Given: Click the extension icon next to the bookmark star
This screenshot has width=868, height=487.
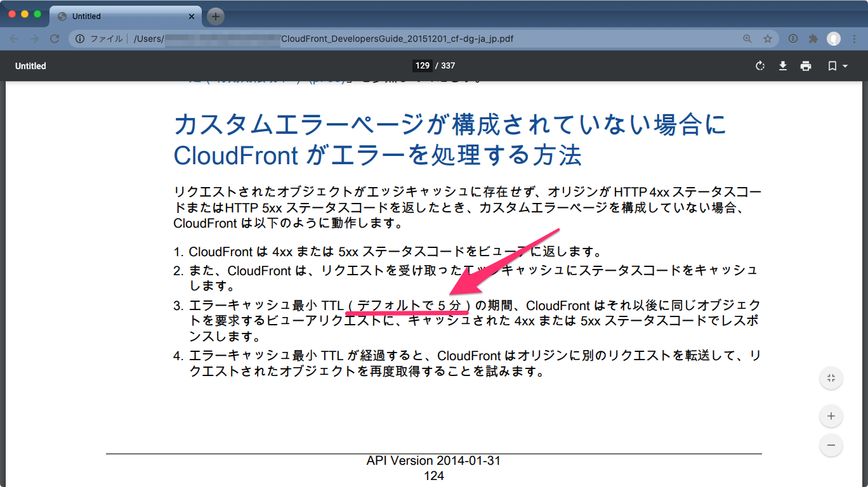Looking at the screenshot, I should pyautogui.click(x=792, y=39).
